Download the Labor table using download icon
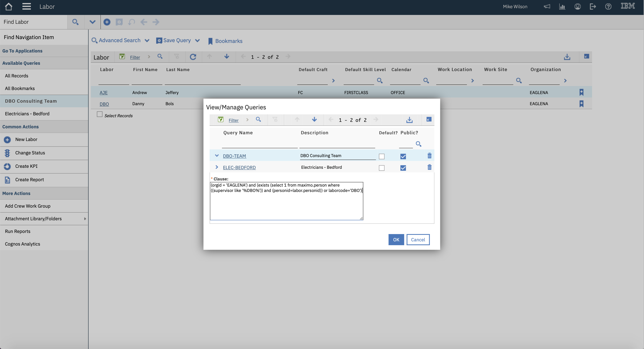The width and height of the screenshot is (644, 349). click(x=567, y=57)
